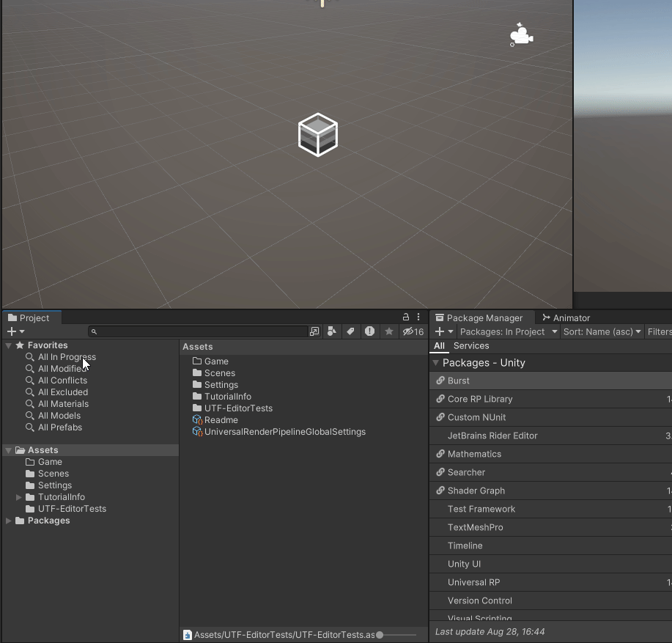Screen dimensions: 672x643
Task: Click the link icon beside Searcher
Action: (440, 472)
